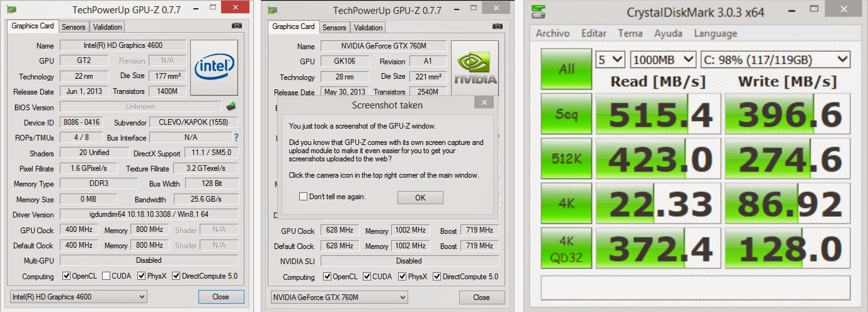Click the Intel GPU-Z title bar app icon

10,10
